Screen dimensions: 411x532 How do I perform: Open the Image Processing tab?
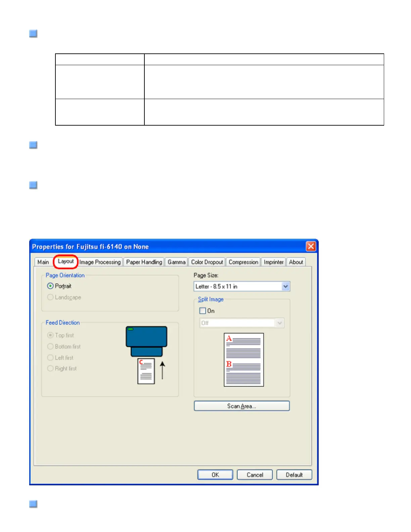point(100,262)
